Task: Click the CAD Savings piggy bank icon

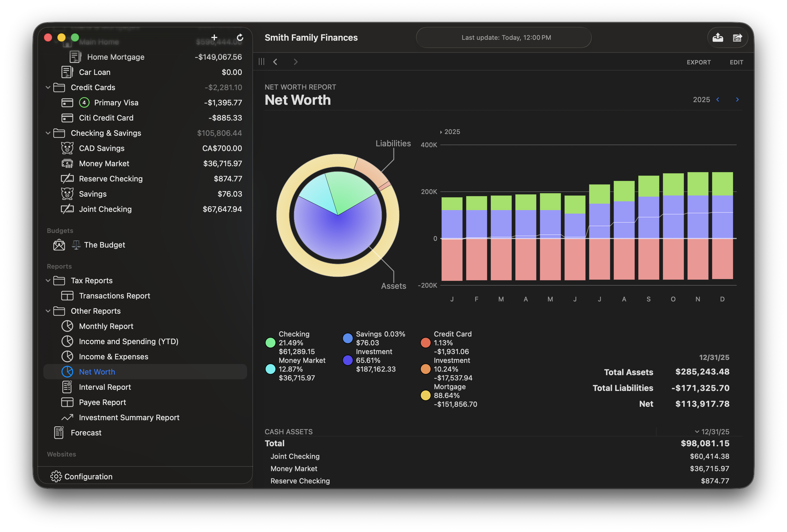Action: click(67, 148)
